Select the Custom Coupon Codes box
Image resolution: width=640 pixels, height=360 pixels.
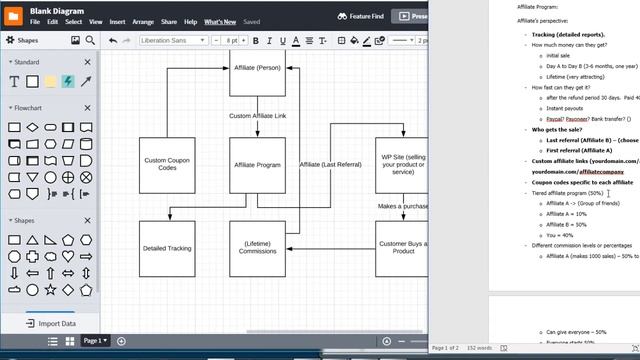167,165
